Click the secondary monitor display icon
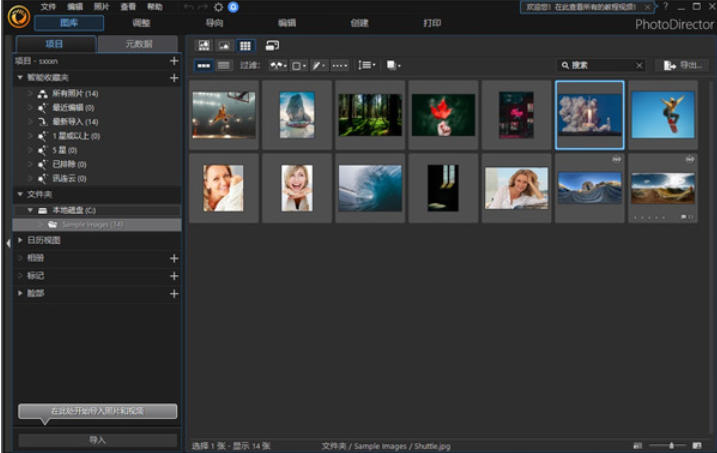This screenshot has width=717, height=453. 272,45
